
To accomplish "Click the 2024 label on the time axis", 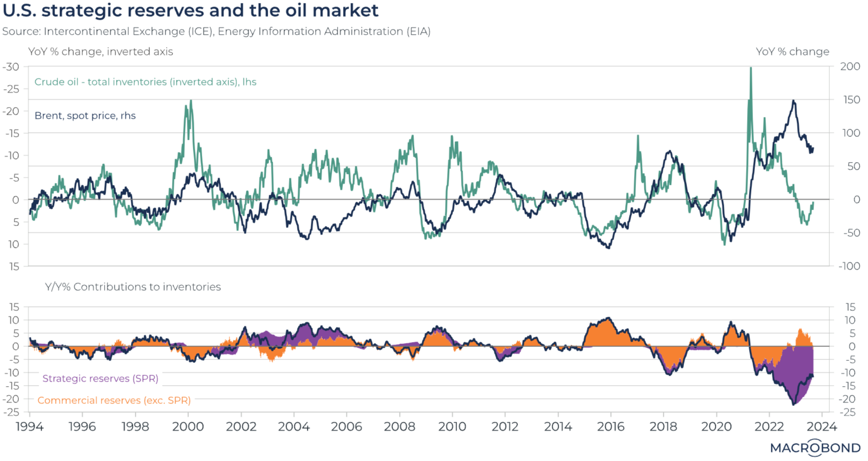I will (x=822, y=427).
